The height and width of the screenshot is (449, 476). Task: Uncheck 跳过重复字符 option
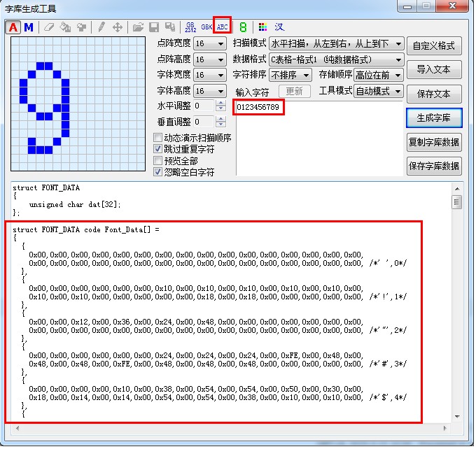coord(158,149)
